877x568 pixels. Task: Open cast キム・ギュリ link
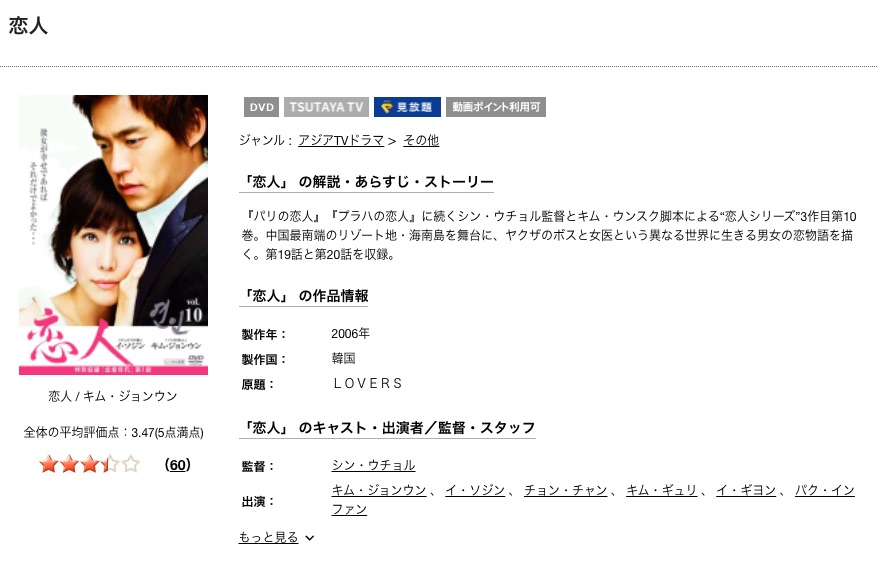(661, 490)
